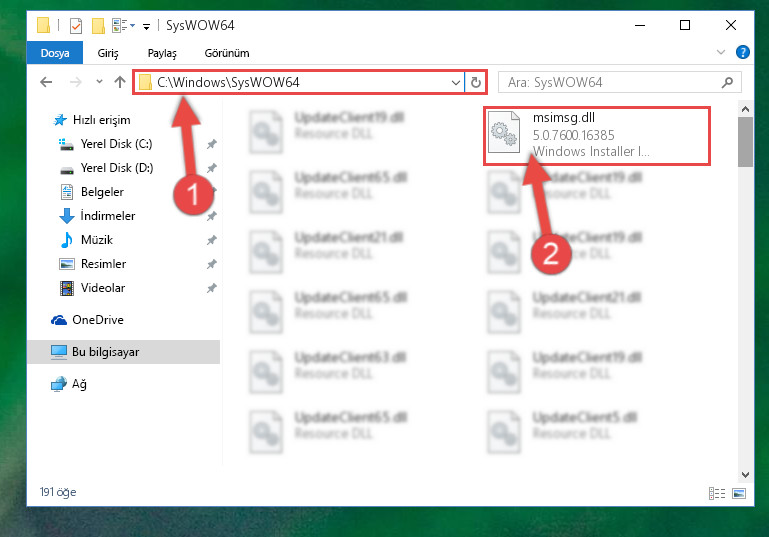Click the address bar path C:\Windows\SysWOW64

pos(228,82)
